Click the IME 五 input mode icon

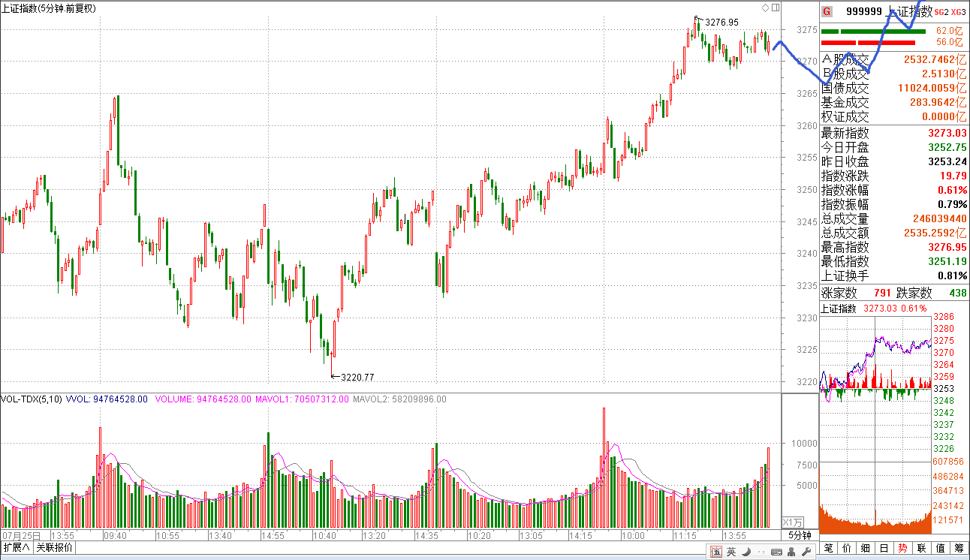pyautogui.click(x=716, y=552)
